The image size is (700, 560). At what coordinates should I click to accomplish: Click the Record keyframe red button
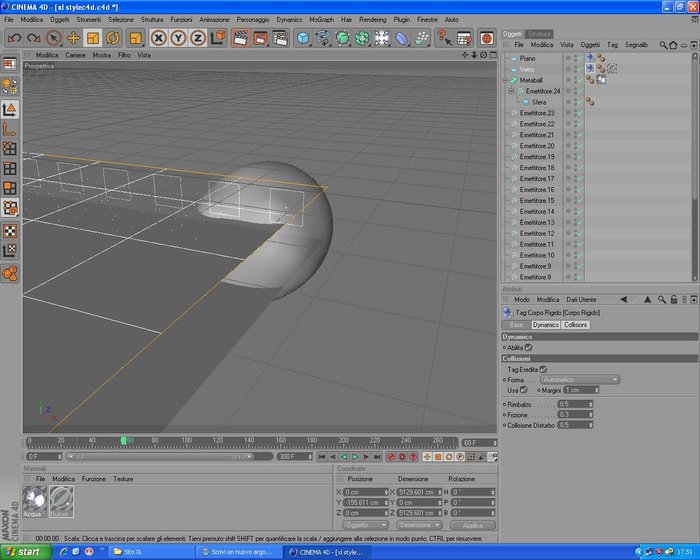pyautogui.click(x=391, y=457)
